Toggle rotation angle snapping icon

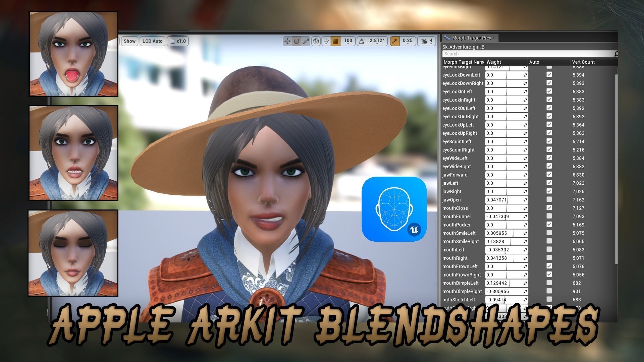tap(361, 41)
